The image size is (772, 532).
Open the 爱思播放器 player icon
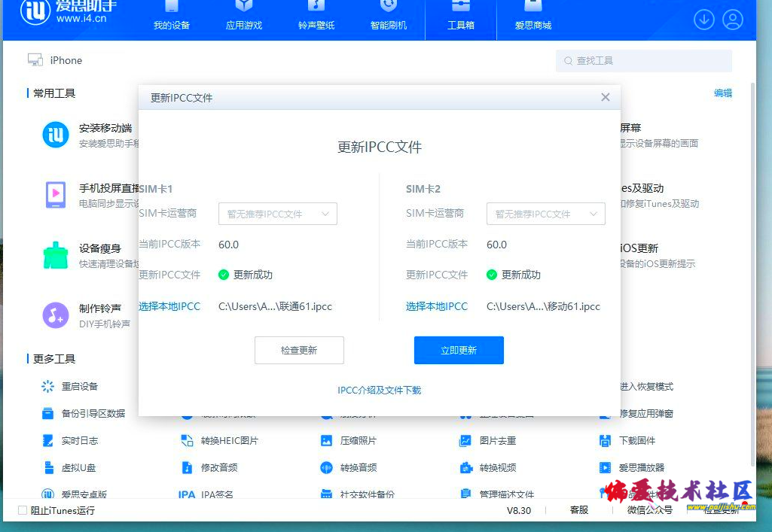pos(605,467)
